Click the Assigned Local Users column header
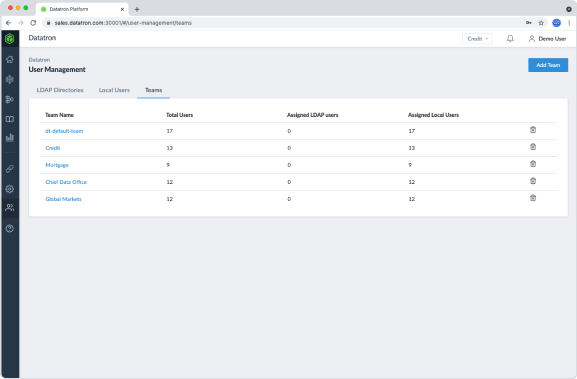This screenshot has height=379, width=577. [x=433, y=115]
